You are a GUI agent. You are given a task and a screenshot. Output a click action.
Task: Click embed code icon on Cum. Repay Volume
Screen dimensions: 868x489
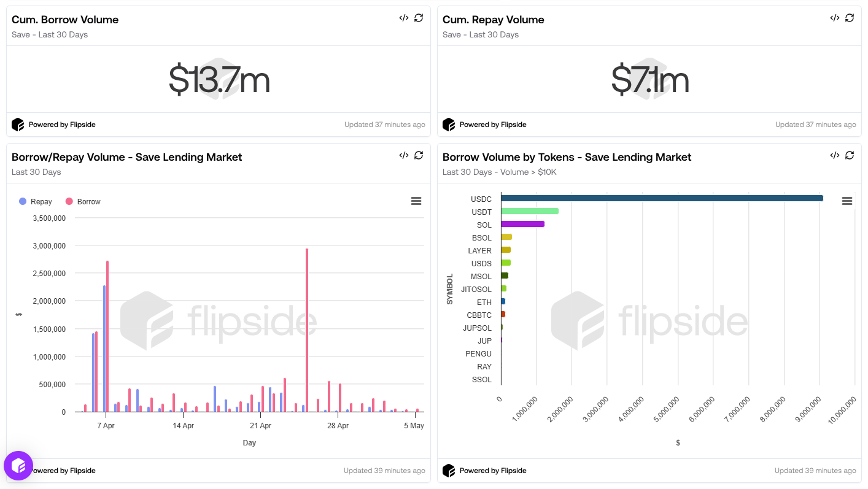(834, 18)
